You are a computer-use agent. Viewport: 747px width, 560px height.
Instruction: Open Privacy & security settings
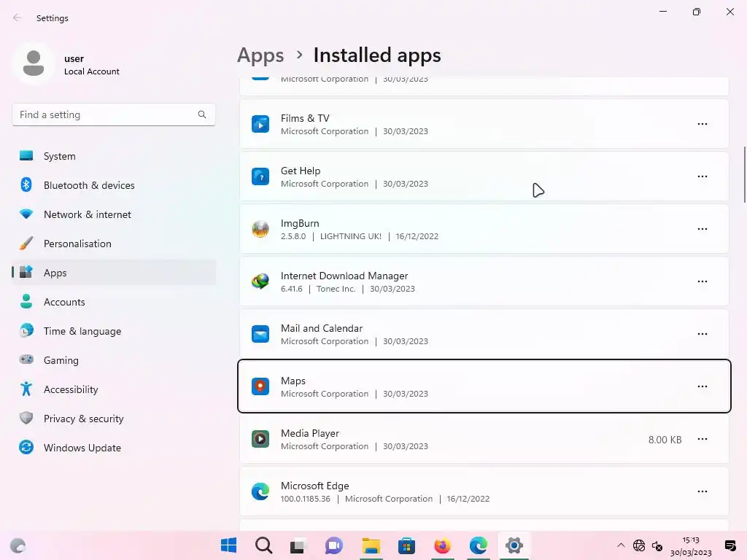point(113,419)
